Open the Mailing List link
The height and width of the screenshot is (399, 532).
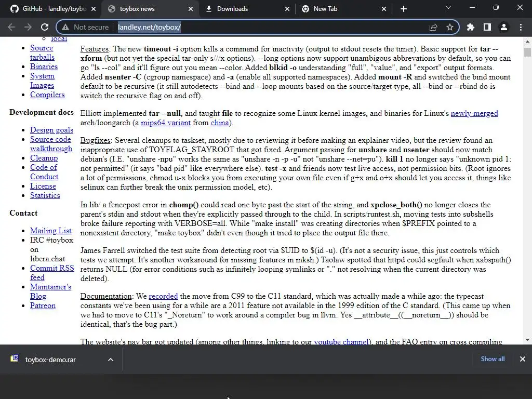click(x=50, y=231)
